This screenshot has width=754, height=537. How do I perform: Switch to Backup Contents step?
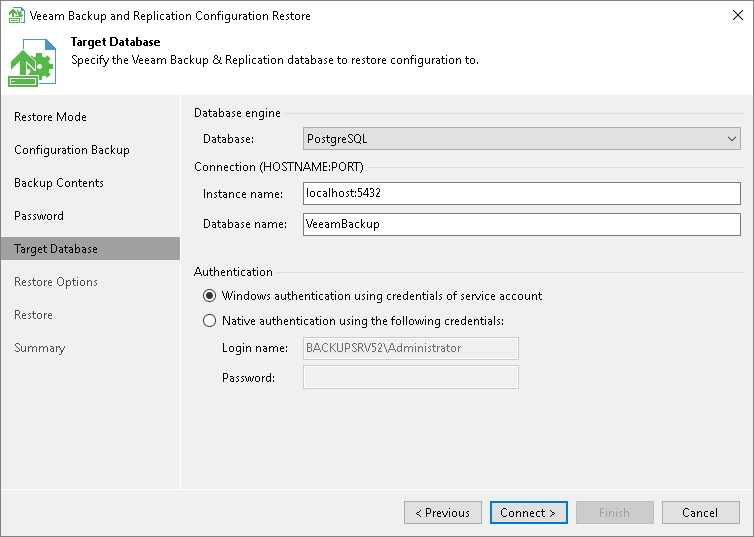[59, 183]
